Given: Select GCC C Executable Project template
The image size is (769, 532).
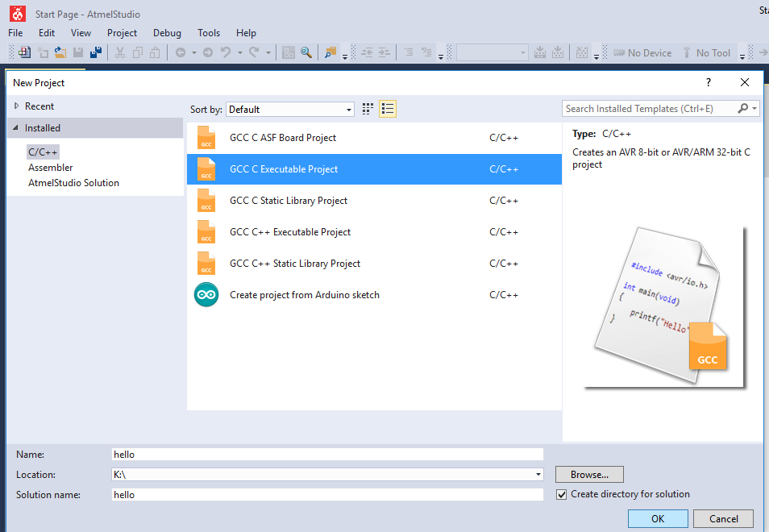Looking at the screenshot, I should 374,169.
